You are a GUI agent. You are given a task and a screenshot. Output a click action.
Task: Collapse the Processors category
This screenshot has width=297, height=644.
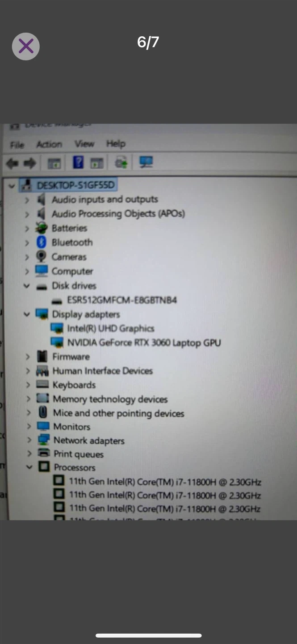coord(29,467)
